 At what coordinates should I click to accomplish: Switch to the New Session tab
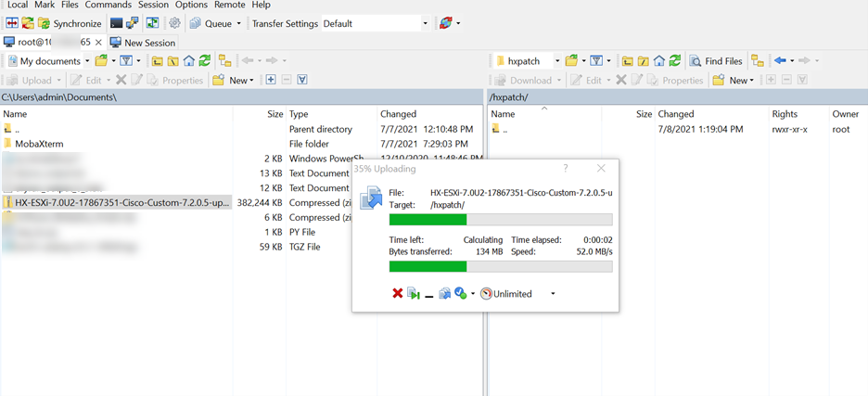[x=142, y=42]
